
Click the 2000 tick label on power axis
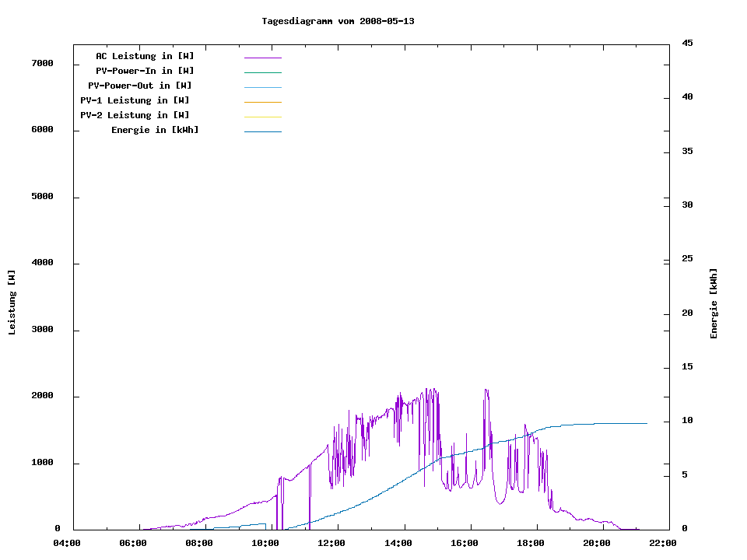pyautogui.click(x=42, y=396)
